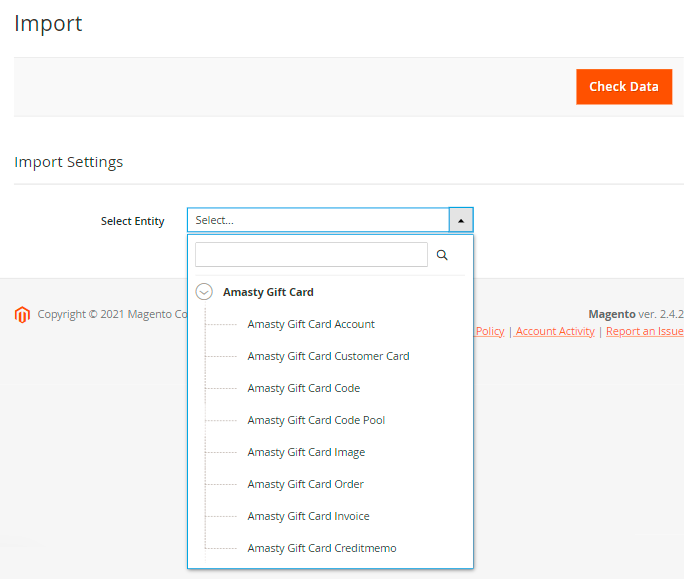
Task: Pick Amasty Gift Card Order option
Action: click(x=305, y=484)
